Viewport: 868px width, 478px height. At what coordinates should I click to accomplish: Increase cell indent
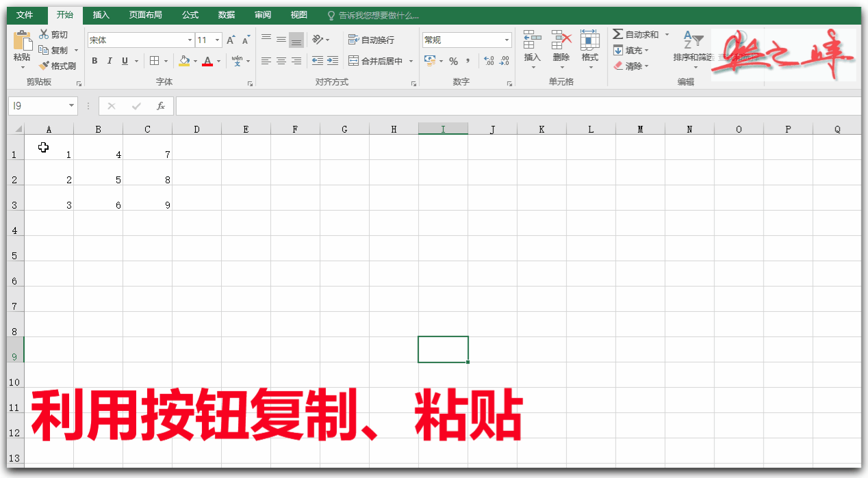point(333,61)
